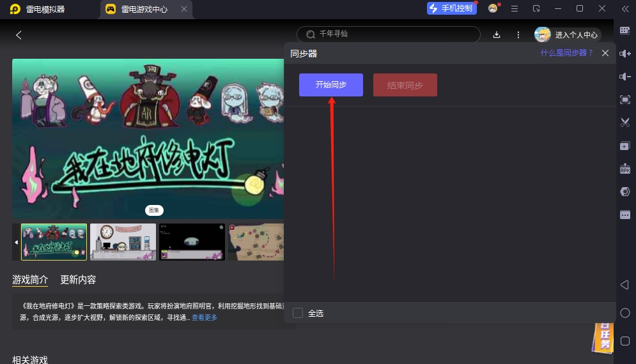636x364 pixels.
Task: Open the download manager icon
Action: tap(497, 35)
